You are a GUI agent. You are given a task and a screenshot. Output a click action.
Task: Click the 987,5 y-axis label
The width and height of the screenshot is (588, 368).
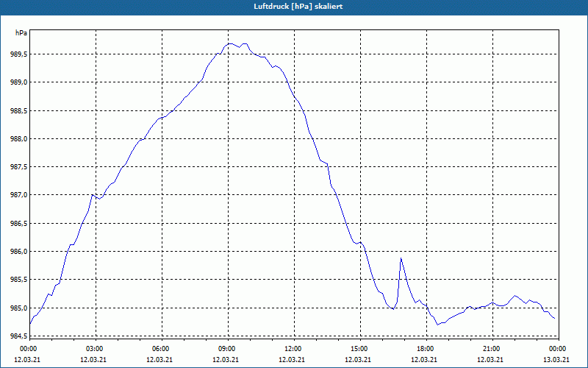point(19,167)
